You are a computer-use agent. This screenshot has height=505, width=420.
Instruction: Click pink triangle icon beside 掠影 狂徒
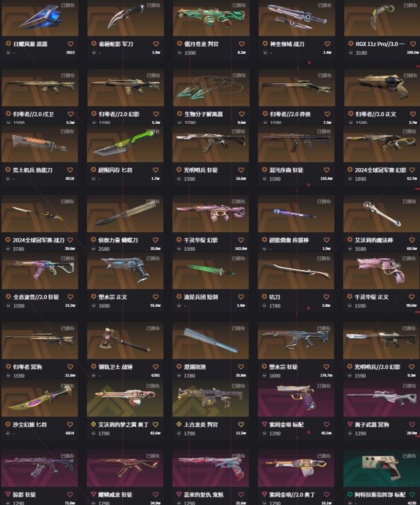[8, 494]
